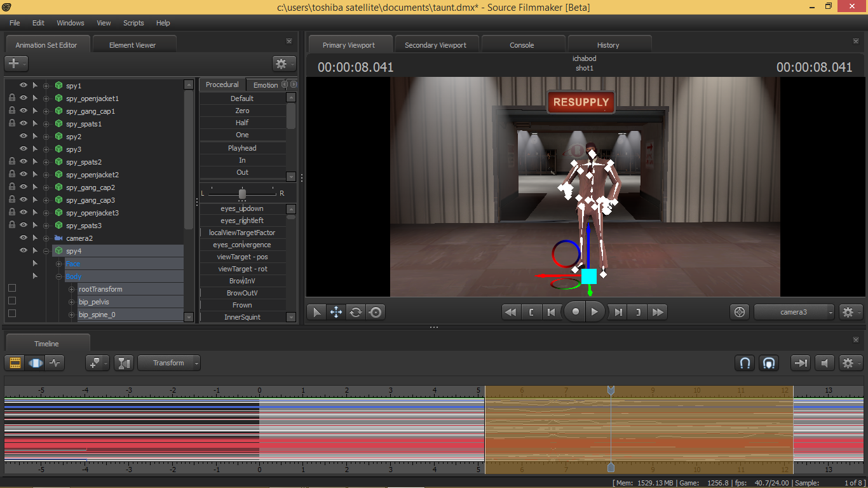
Task: Select the bip_spine_0 bone row
Action: 130,315
